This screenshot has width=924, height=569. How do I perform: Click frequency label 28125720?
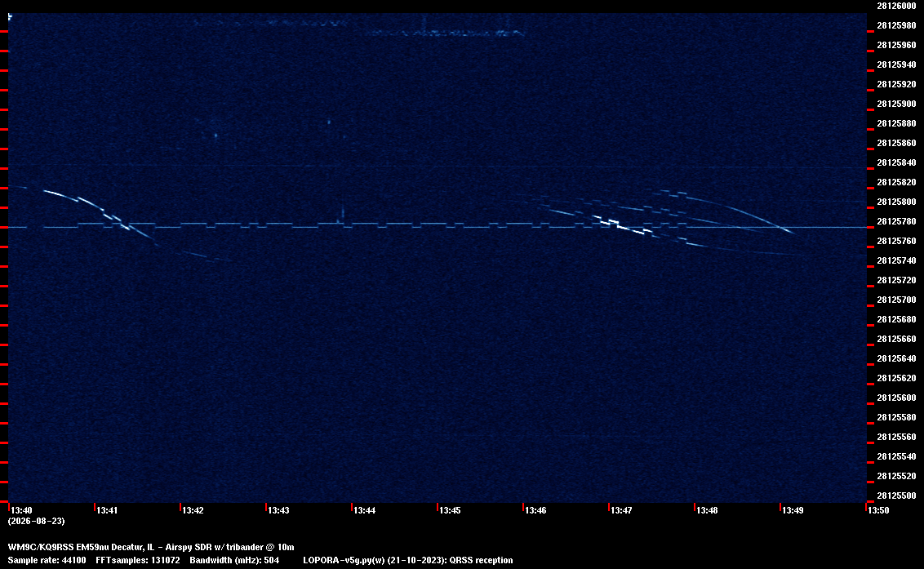896,280
